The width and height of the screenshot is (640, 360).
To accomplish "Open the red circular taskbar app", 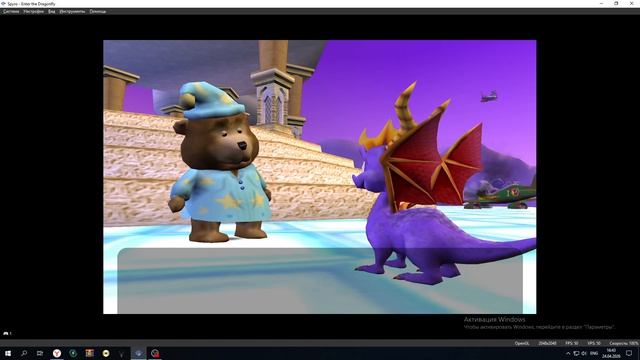I will coord(155,353).
